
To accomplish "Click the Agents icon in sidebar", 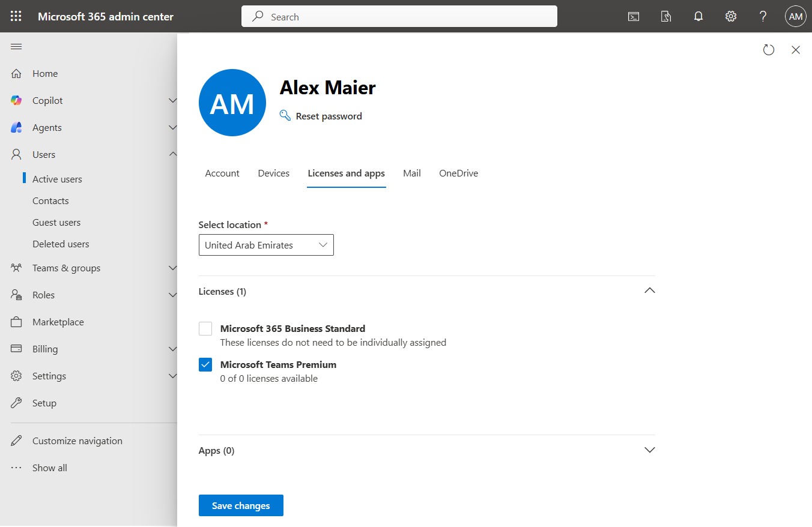I will [17, 127].
